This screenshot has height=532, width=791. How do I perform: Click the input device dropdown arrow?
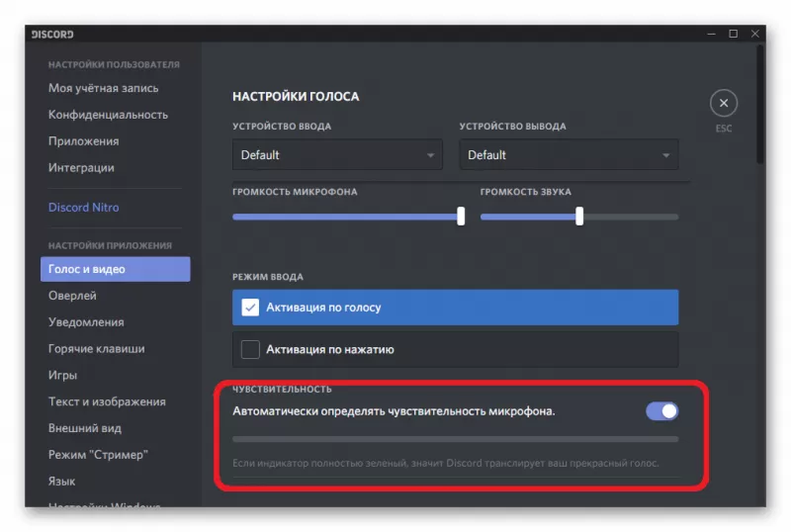[430, 155]
